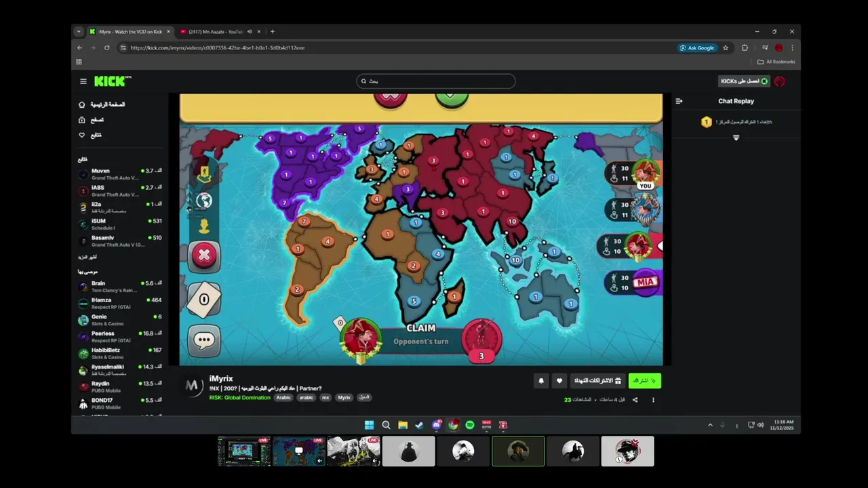Mute the YouTube tab audio icon

(x=250, y=32)
